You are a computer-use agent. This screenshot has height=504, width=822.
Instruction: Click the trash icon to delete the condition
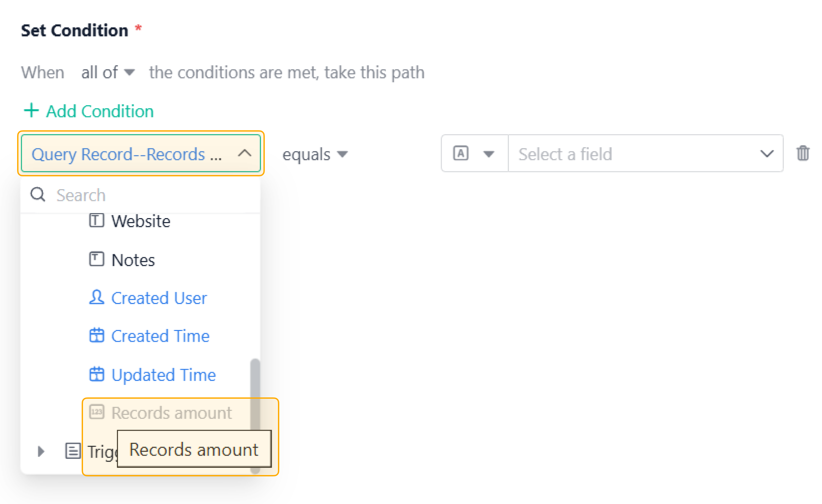pos(803,154)
